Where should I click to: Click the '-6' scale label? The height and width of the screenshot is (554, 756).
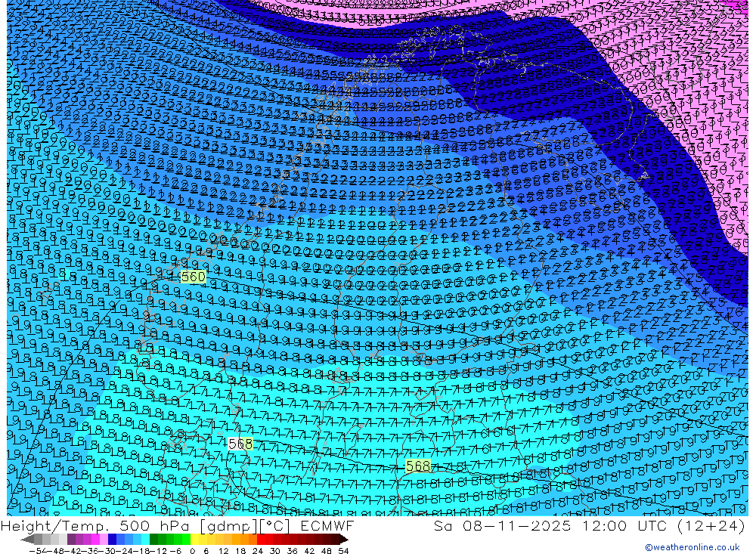click(175, 551)
